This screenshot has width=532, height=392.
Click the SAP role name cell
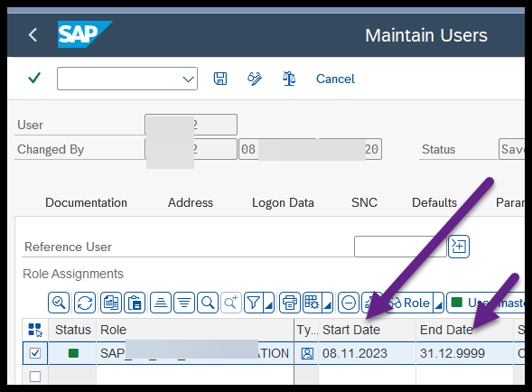[x=195, y=353]
